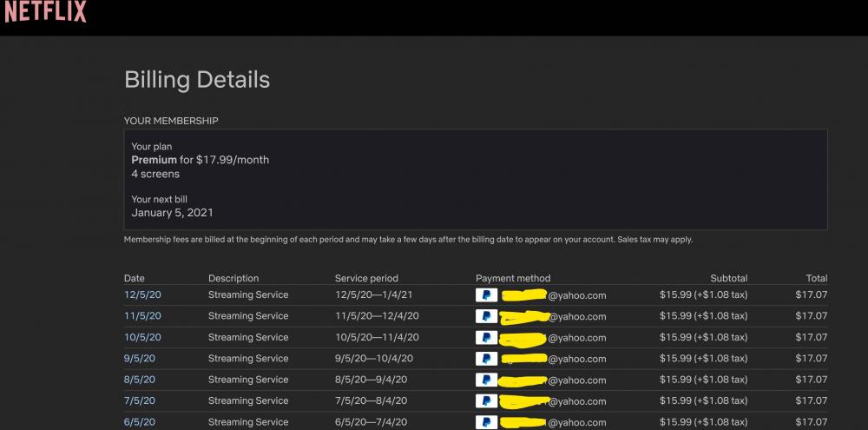This screenshot has height=430, width=868.
Task: Open the 11/5/20 invoice date link
Action: [142, 316]
